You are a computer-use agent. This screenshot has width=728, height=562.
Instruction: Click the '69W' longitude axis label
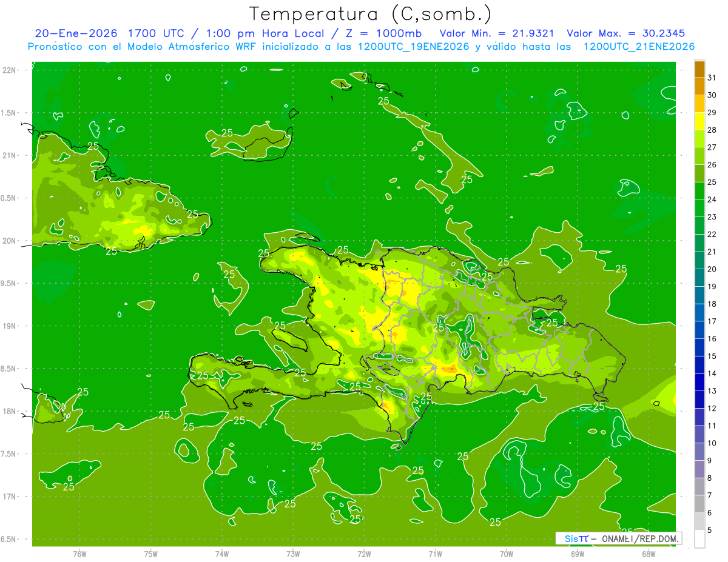tap(578, 554)
